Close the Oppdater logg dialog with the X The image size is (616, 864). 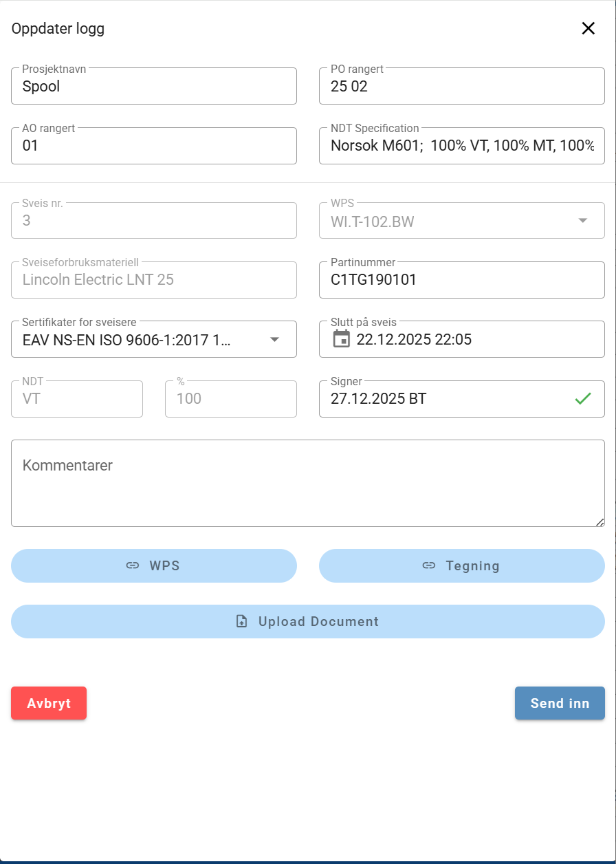click(588, 28)
